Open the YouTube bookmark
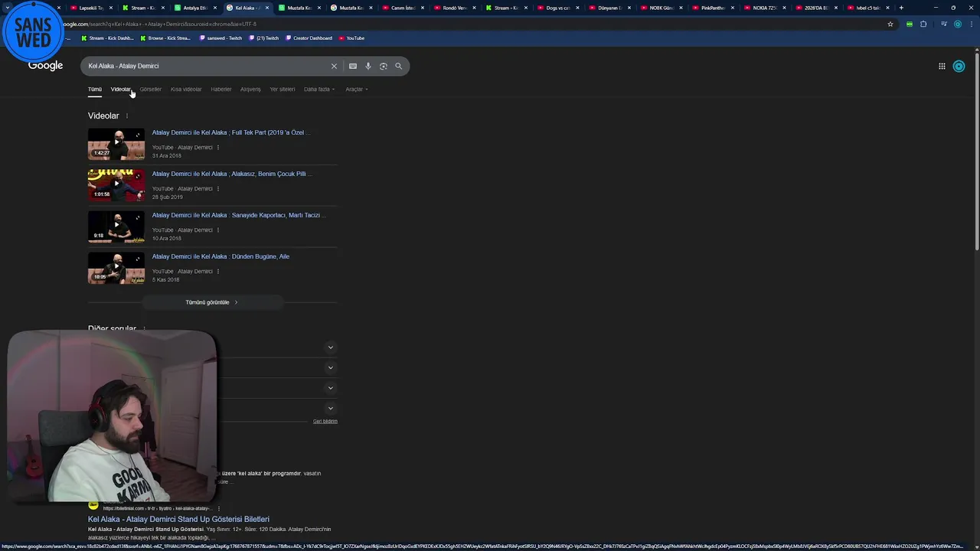 [351, 37]
